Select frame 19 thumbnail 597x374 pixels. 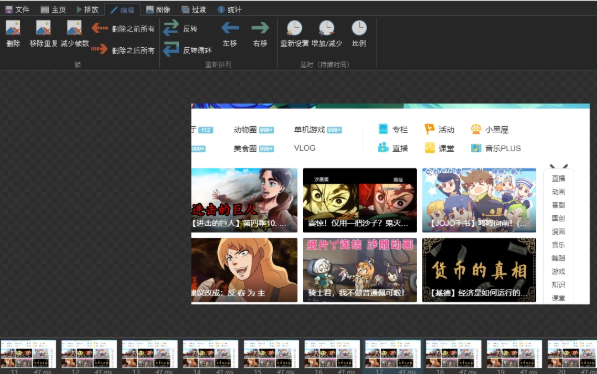coord(514,354)
